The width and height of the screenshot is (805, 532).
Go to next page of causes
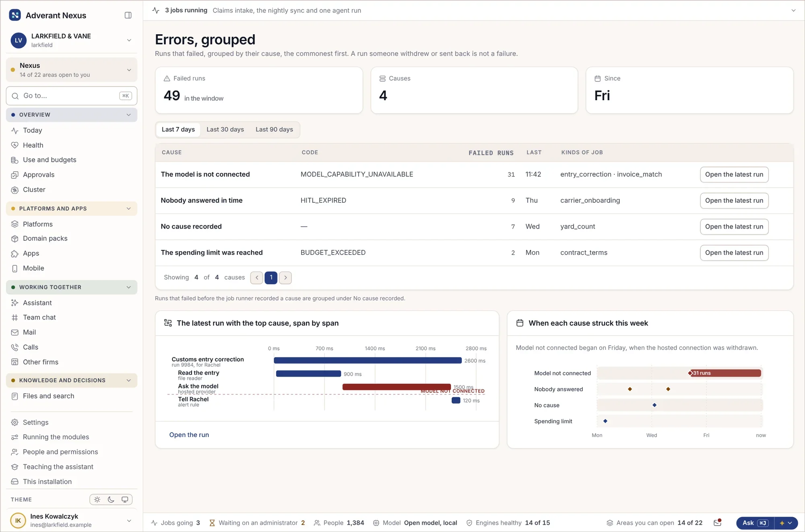click(x=285, y=278)
